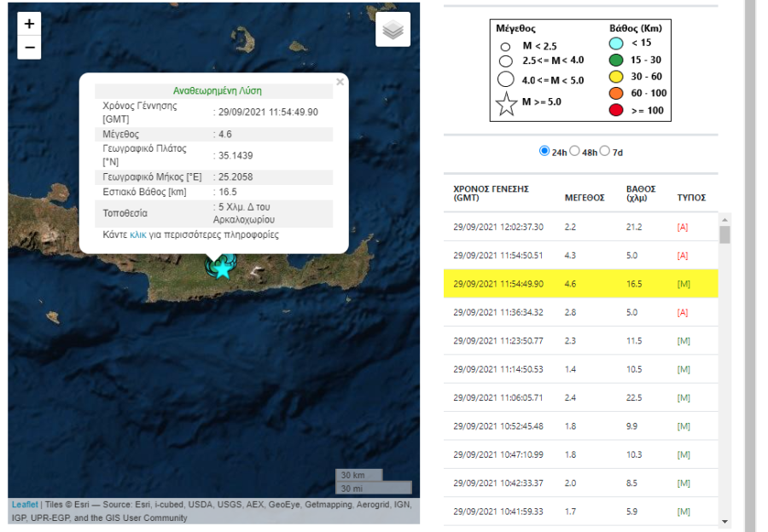Open the Leaflet attribution link
Viewport: 768px width, 532px height.
(25, 504)
